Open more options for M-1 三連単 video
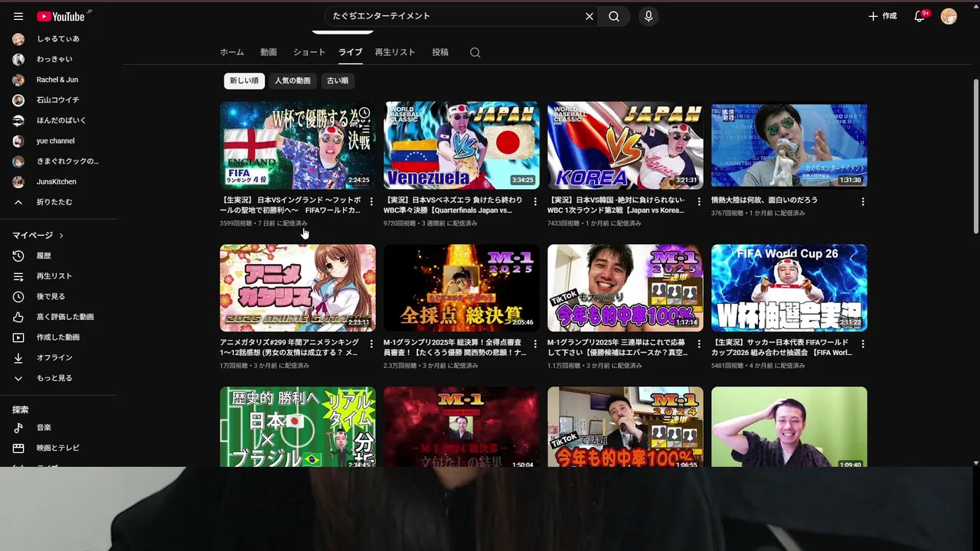 (699, 344)
